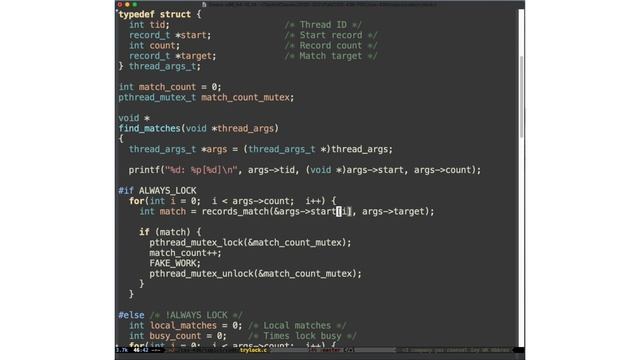Click 'int local_matches = 0;' declaration
Screen dimensions: 640x360
click(185, 325)
